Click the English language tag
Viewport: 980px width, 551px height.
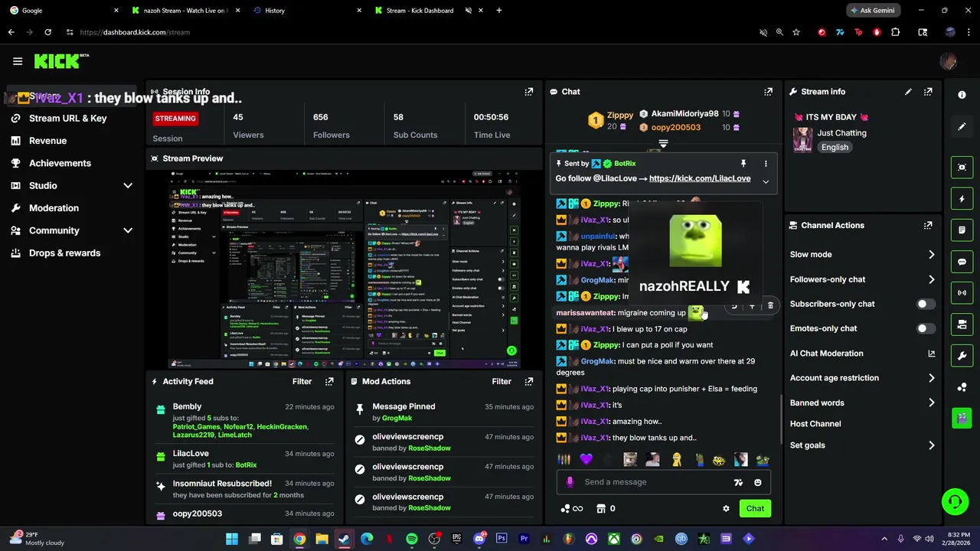[x=835, y=147]
